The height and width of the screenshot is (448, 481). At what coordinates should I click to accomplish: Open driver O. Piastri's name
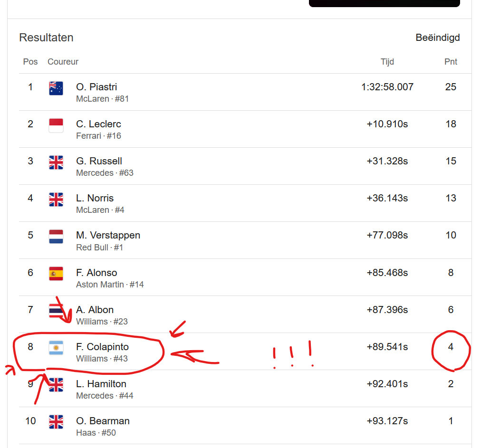(96, 87)
